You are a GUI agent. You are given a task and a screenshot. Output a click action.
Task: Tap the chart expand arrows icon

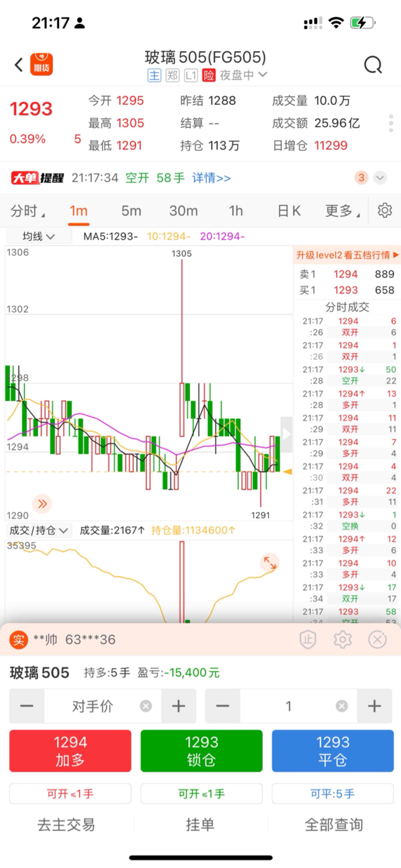pyautogui.click(x=270, y=563)
